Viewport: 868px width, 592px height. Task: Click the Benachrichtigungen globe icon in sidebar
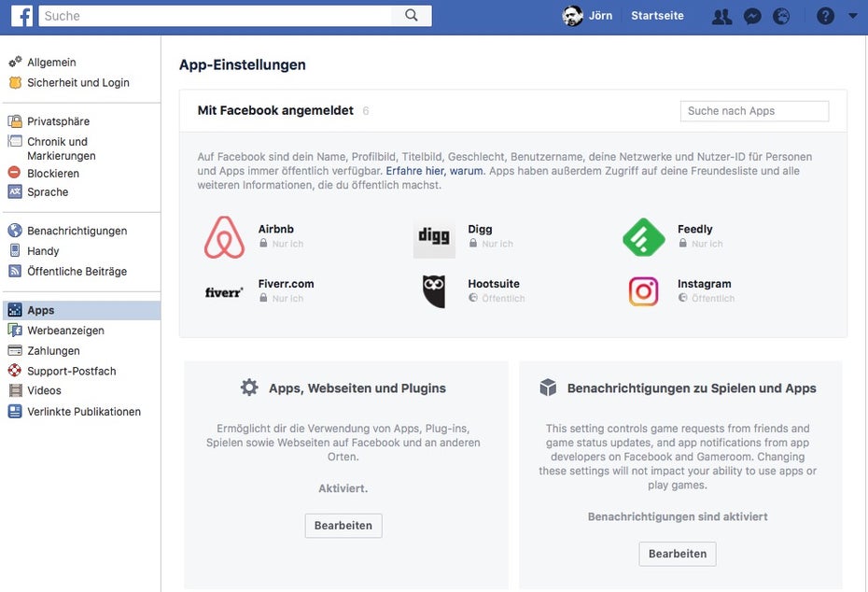coord(15,231)
